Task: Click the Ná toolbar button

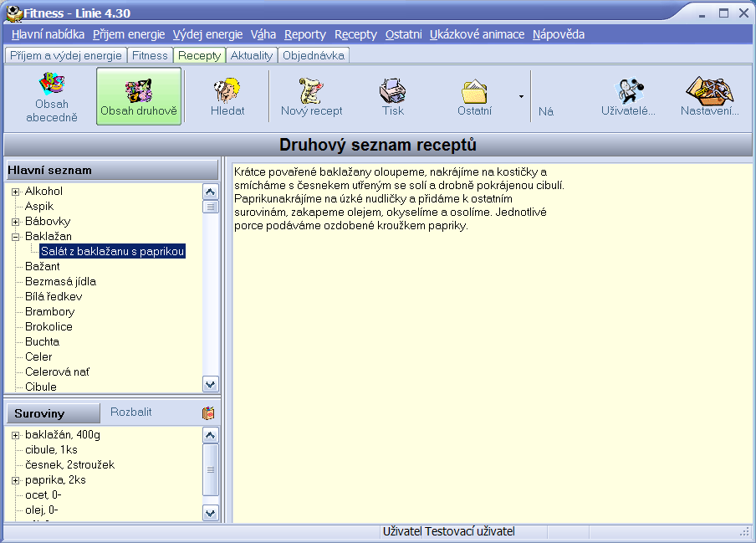Action: tap(546, 111)
